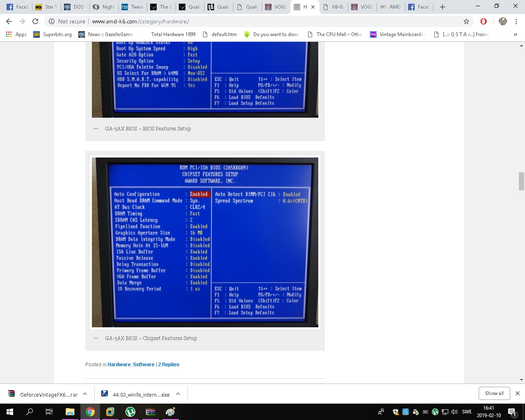Open File Explorer from the taskbar
The width and height of the screenshot is (525, 420).
[70, 412]
